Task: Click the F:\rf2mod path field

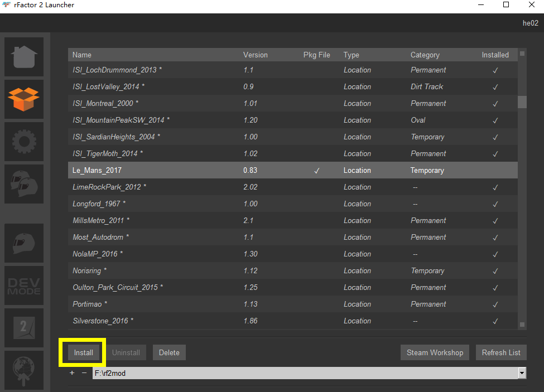Action: point(305,373)
